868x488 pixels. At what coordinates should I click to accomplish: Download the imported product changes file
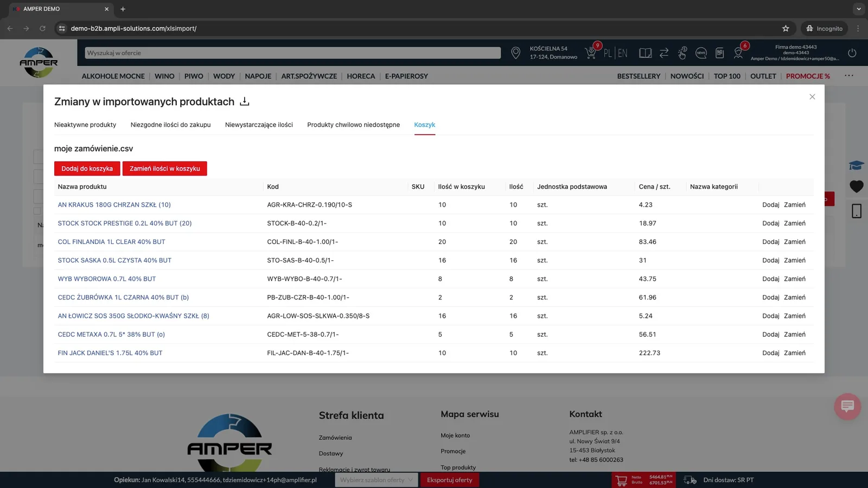coord(245,101)
